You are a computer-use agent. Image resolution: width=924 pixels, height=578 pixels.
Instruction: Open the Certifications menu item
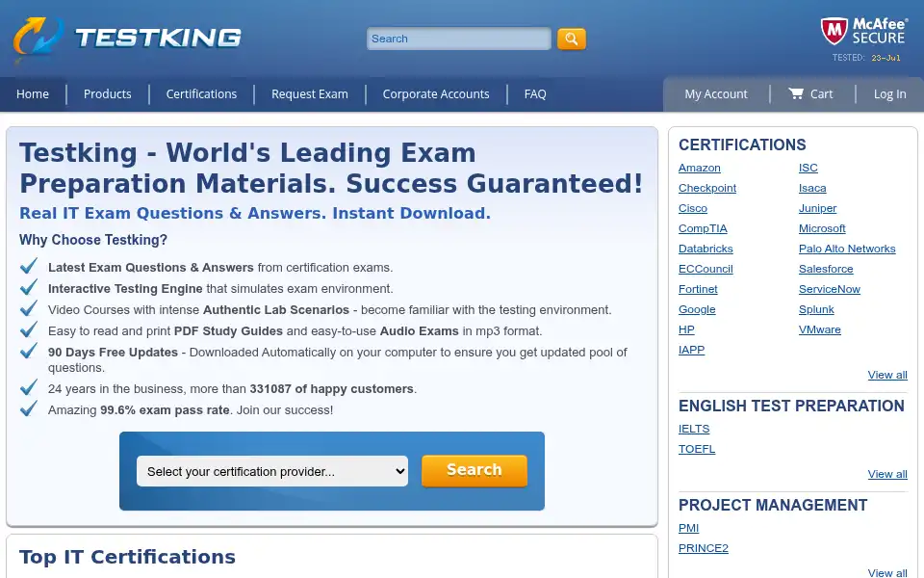[201, 94]
